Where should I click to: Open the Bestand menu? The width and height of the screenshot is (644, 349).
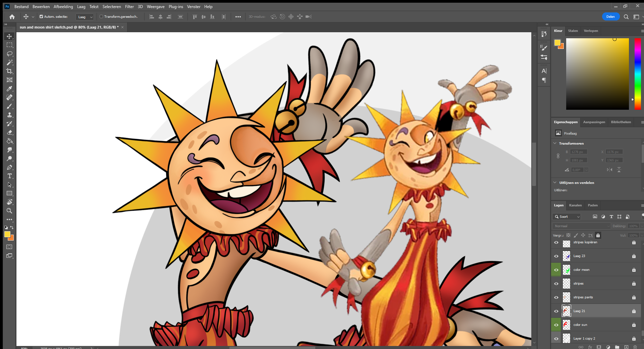click(x=21, y=7)
